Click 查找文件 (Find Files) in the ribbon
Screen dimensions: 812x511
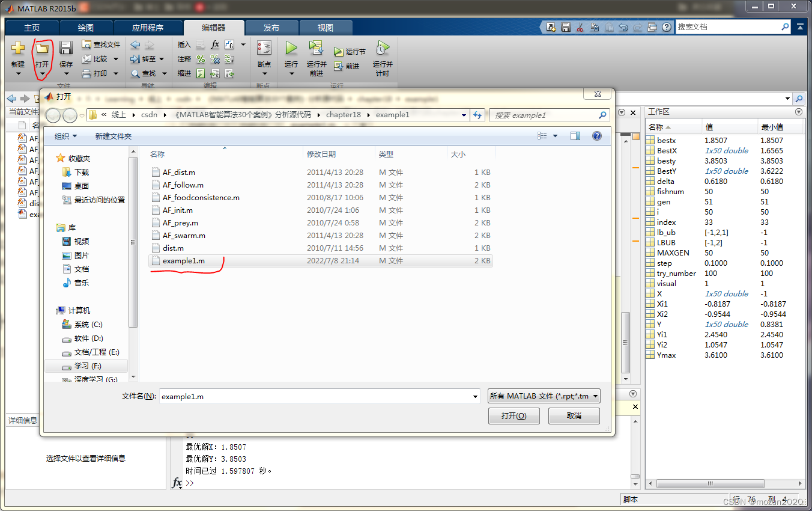[101, 44]
